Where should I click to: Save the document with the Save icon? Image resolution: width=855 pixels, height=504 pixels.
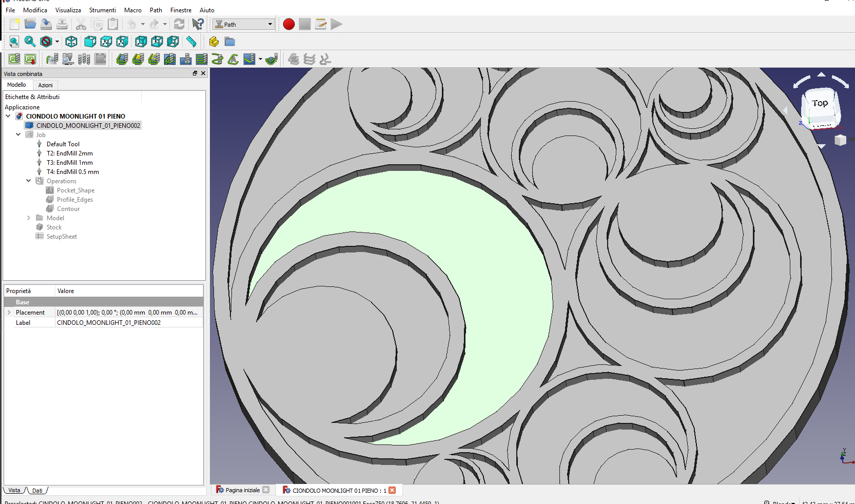point(46,24)
